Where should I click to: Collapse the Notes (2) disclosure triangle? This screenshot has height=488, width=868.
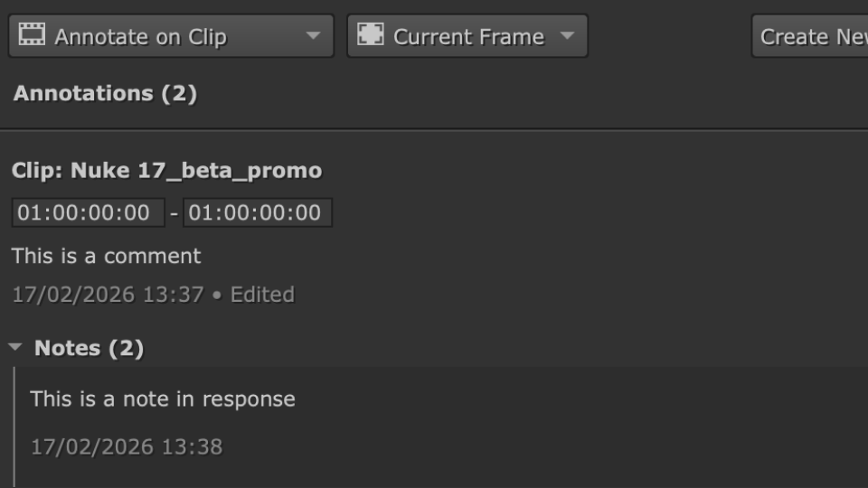point(14,348)
